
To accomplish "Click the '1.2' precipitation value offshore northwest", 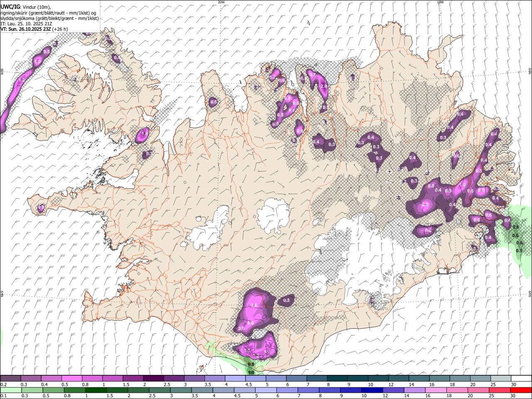I will pyautogui.click(x=22, y=80).
